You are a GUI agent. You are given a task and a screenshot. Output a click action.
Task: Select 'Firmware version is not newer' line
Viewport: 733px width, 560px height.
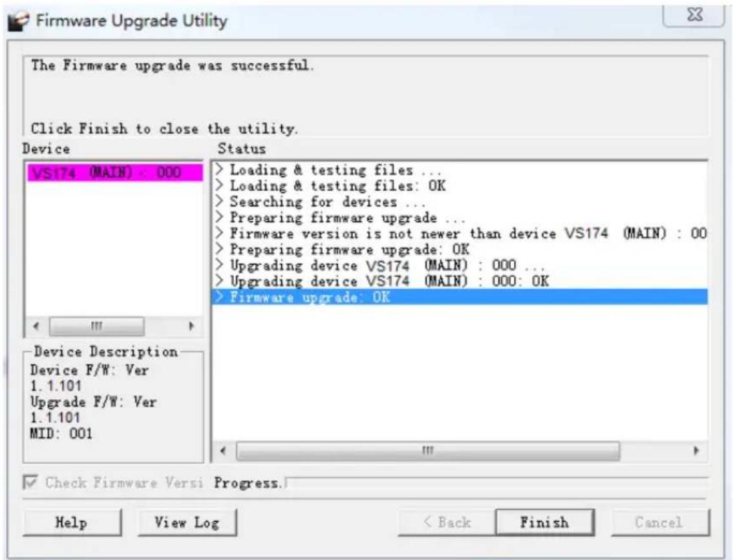(x=460, y=234)
